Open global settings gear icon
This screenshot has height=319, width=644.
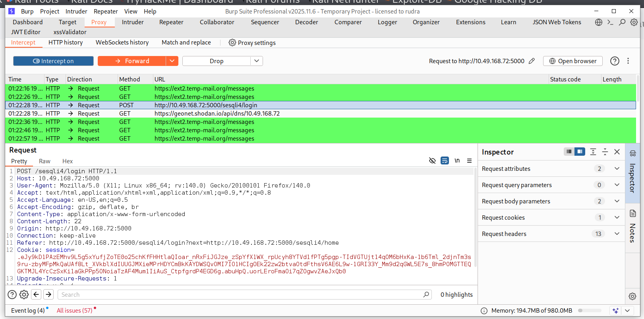[634, 22]
